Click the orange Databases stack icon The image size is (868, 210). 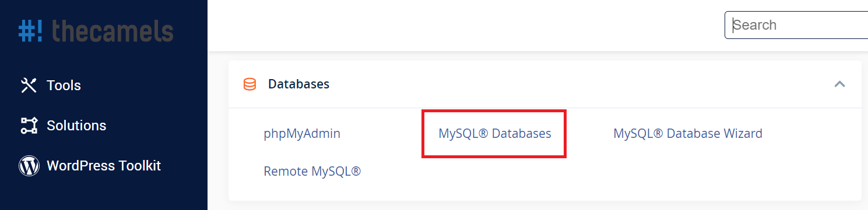click(x=249, y=84)
